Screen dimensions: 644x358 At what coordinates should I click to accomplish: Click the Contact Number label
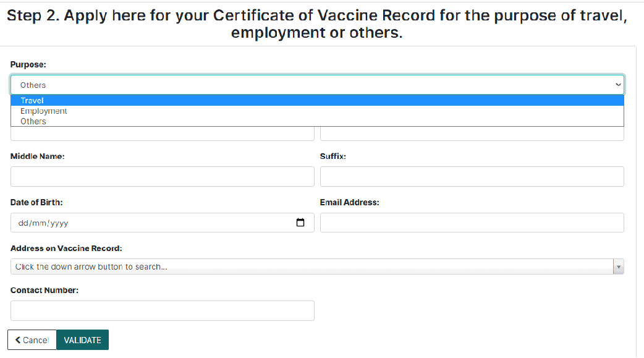(x=44, y=290)
